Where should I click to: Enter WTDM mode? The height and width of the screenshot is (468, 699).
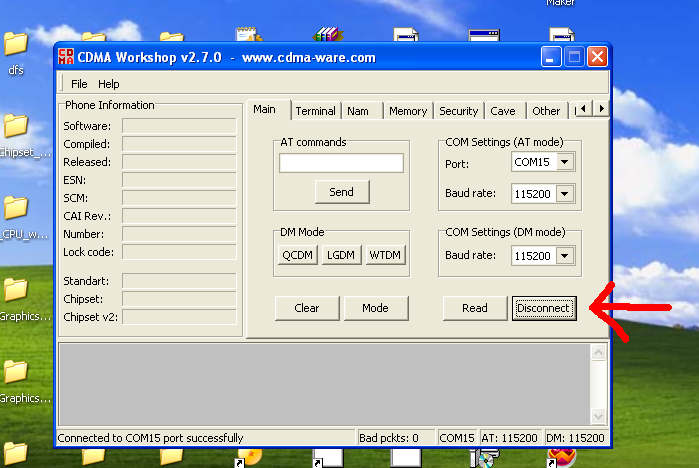[385, 255]
